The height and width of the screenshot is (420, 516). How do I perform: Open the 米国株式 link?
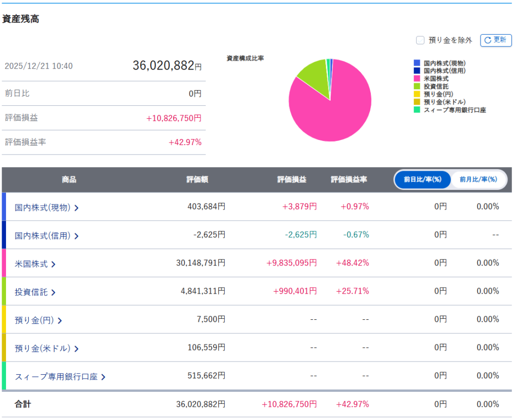point(31,263)
